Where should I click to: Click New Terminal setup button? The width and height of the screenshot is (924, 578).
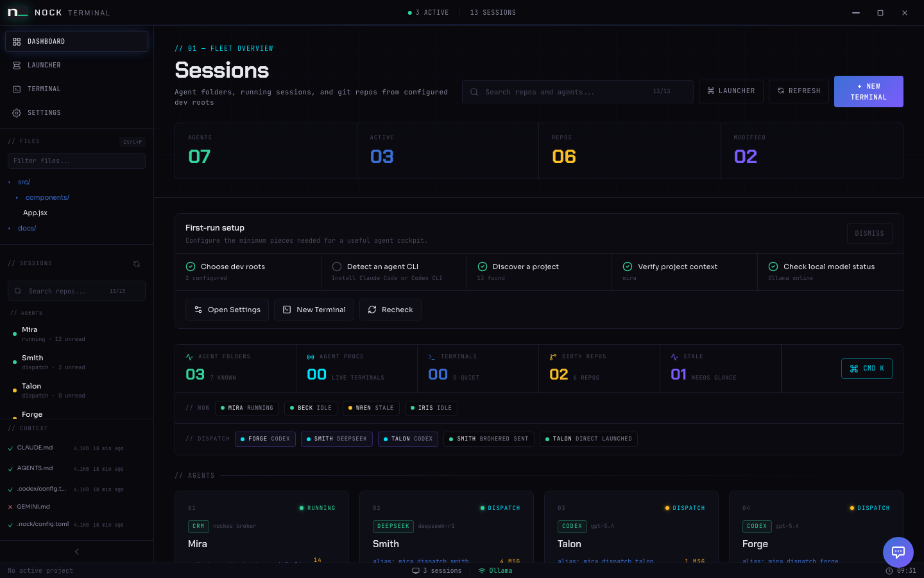(314, 310)
